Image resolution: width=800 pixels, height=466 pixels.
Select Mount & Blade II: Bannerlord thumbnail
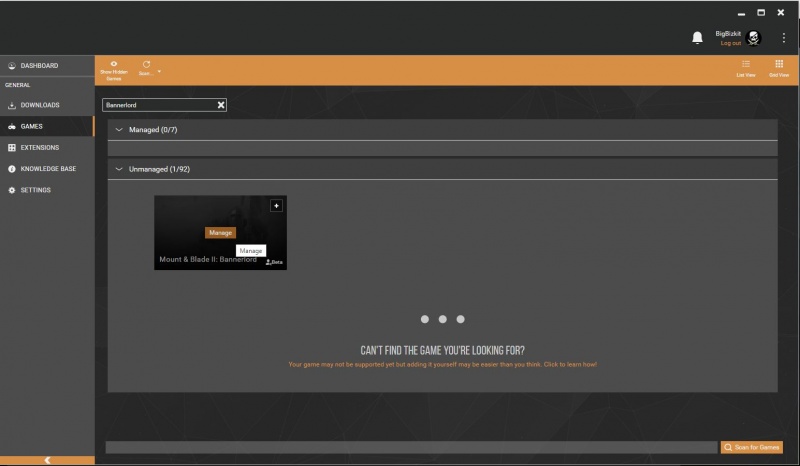(x=220, y=233)
